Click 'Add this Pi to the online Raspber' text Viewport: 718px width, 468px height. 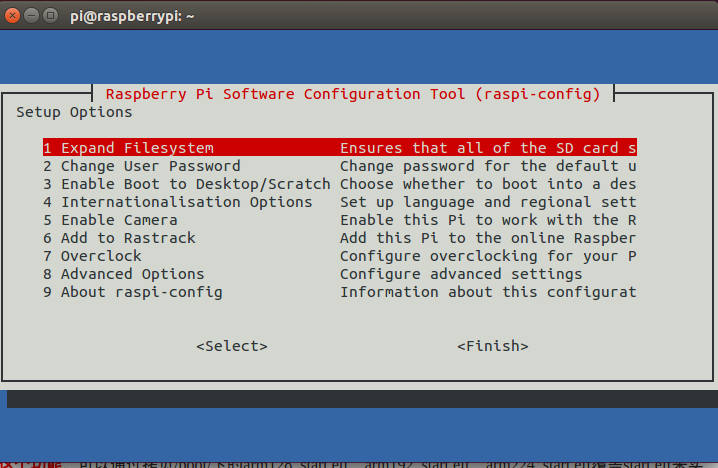click(488, 238)
